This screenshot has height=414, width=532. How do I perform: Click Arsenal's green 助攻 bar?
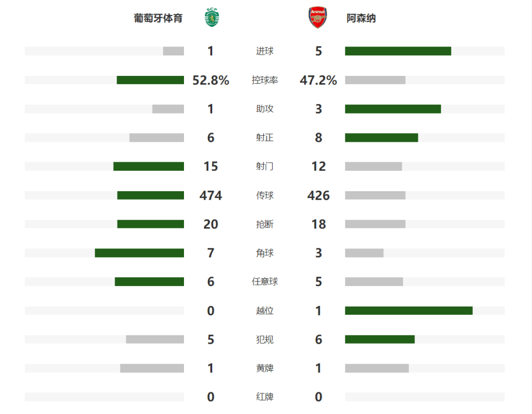click(393, 109)
